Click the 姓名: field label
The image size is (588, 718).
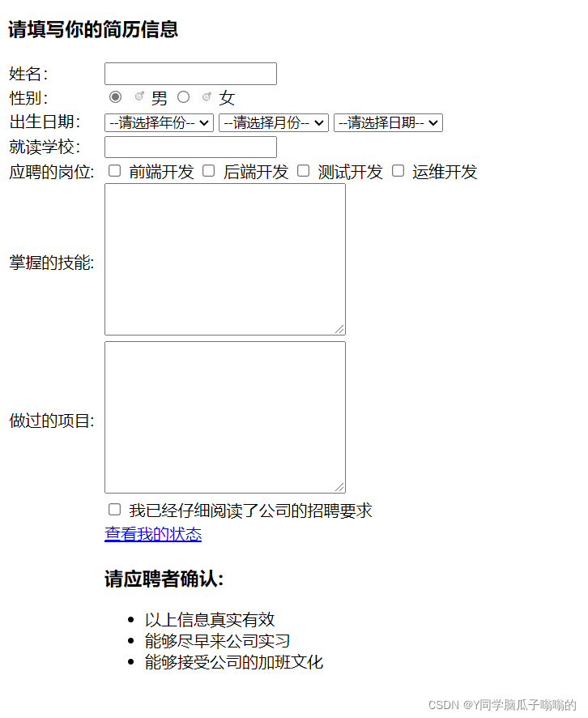pyautogui.click(x=28, y=74)
